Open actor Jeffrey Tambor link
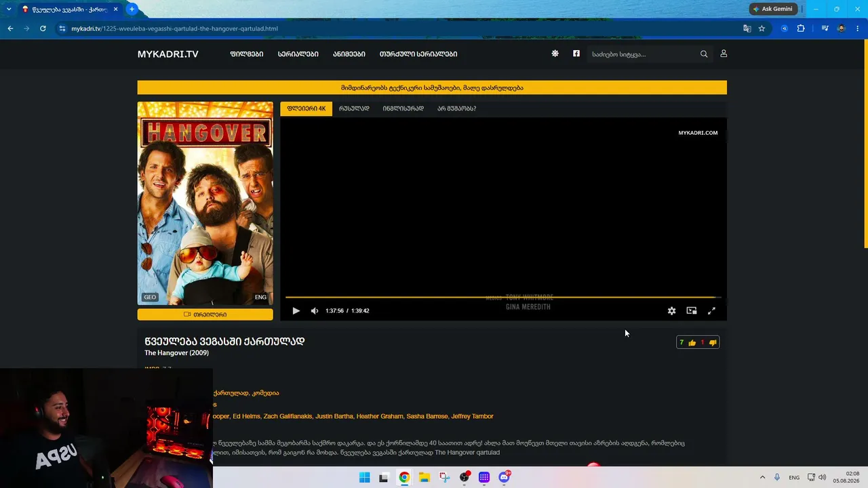Screen dimensions: 868x488 (x=472, y=416)
